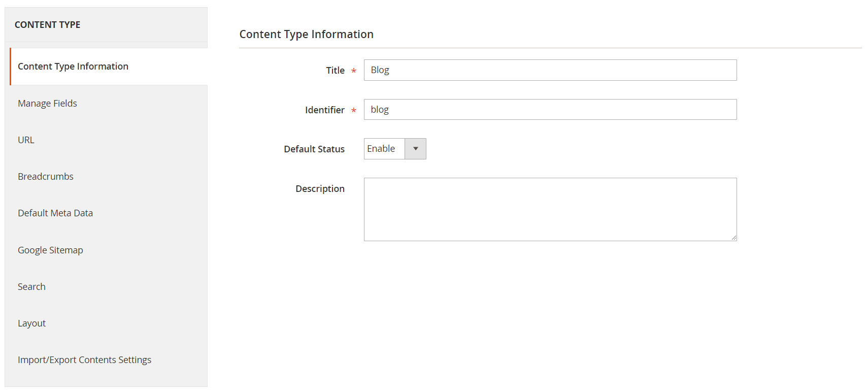Screen dimensions: 868x392
Task: Go to the URL settings tab
Action: [26, 140]
